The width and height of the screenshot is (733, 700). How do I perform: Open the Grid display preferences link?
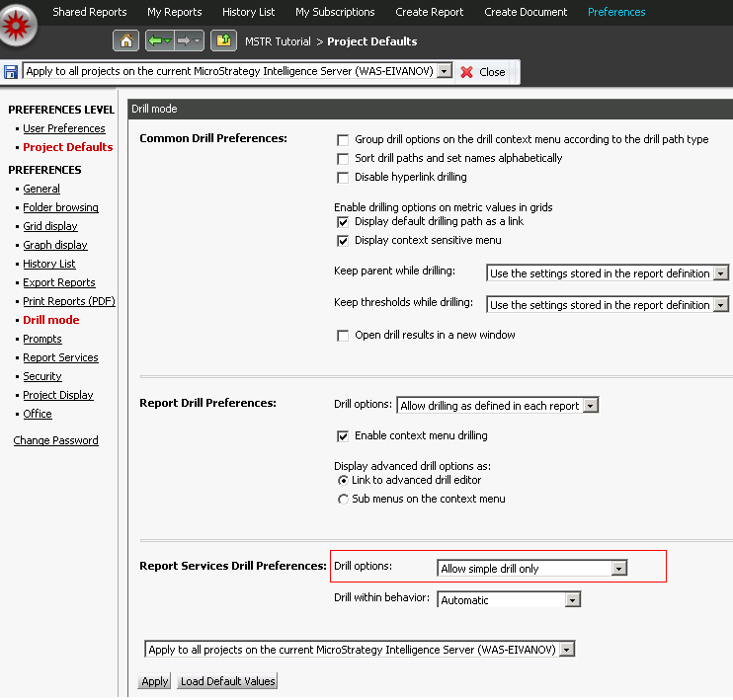pos(50,226)
